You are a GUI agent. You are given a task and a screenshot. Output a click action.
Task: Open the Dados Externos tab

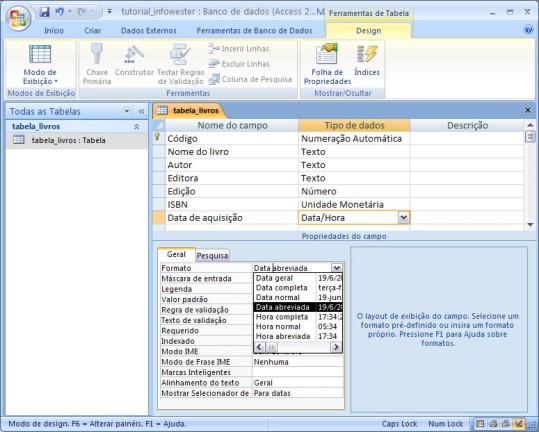coord(148,31)
